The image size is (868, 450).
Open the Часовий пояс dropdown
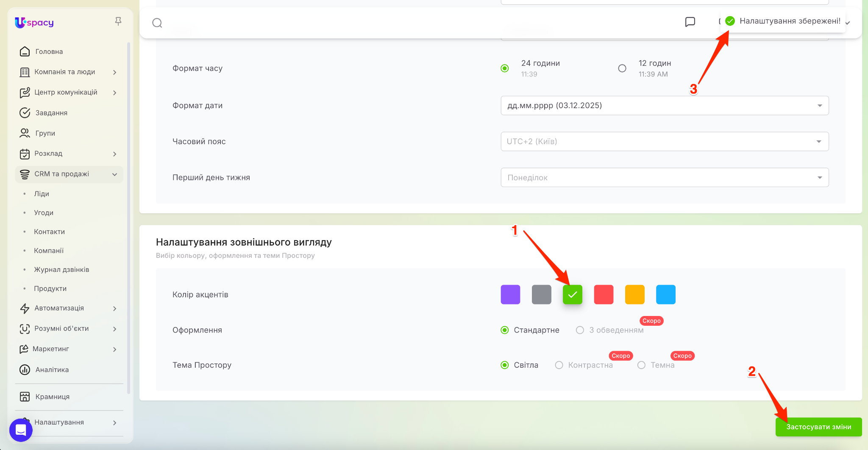[x=664, y=142]
